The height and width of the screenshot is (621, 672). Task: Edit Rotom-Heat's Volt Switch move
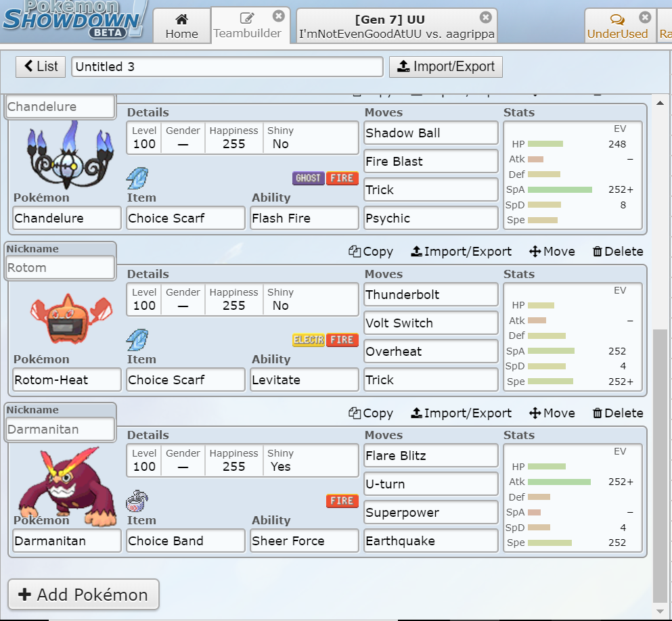[430, 323]
